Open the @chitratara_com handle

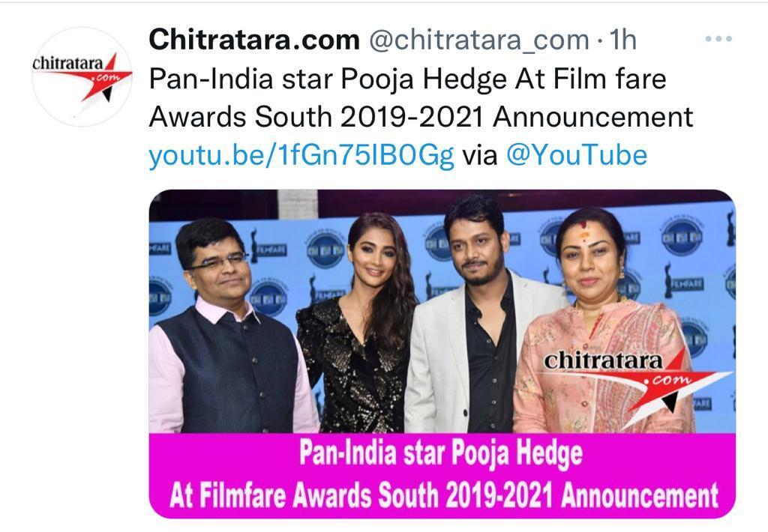click(x=478, y=39)
